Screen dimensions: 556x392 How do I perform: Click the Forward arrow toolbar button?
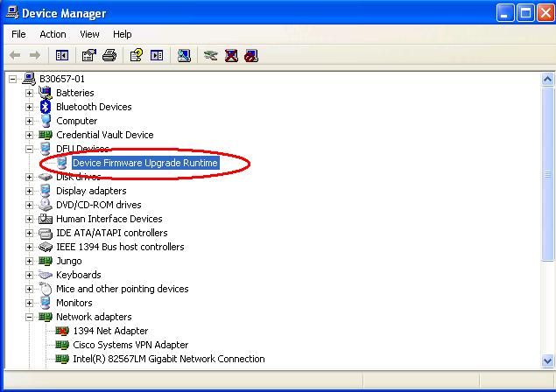[35, 55]
